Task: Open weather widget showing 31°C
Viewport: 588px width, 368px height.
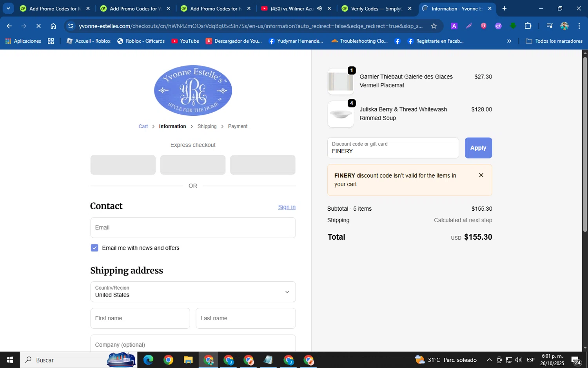Action: (x=446, y=360)
